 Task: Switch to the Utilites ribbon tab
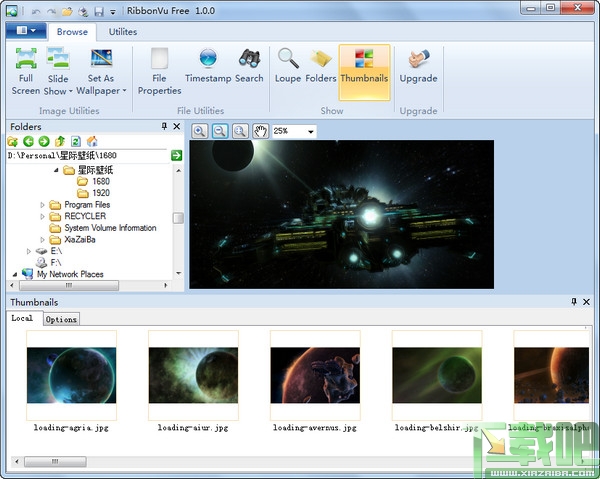[x=123, y=32]
